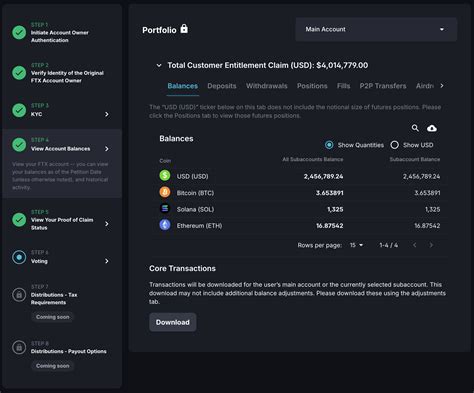Click the Step 4 green checkmark icon
The width and height of the screenshot is (474, 393).
(19, 145)
